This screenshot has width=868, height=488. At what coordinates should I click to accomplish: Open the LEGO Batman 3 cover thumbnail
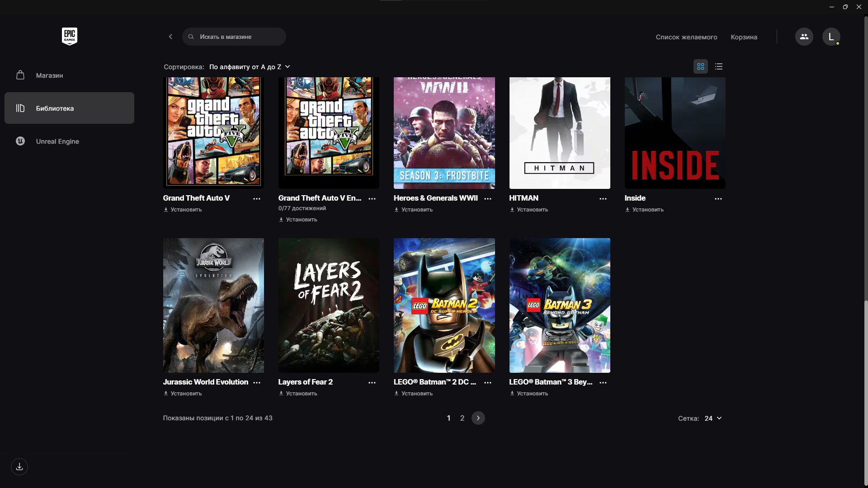[x=559, y=305]
